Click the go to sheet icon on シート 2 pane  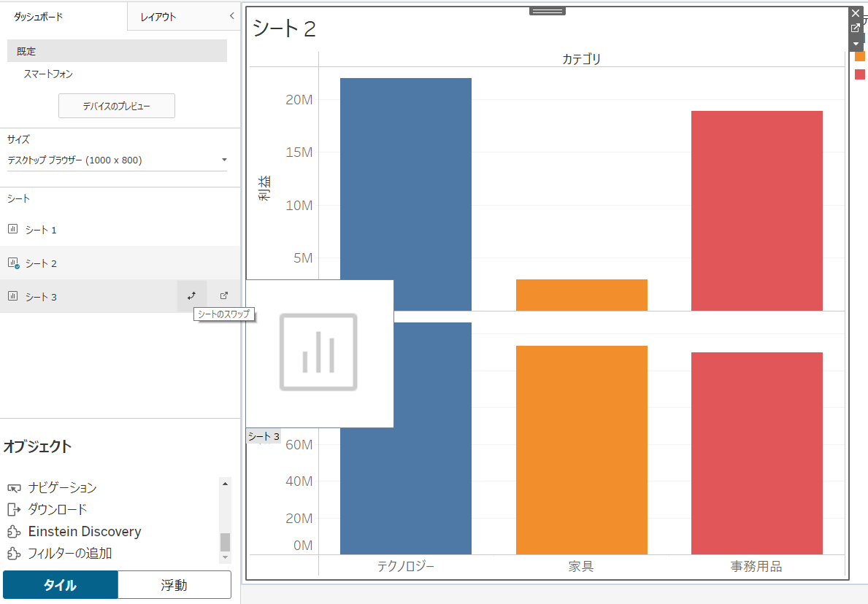[x=856, y=28]
